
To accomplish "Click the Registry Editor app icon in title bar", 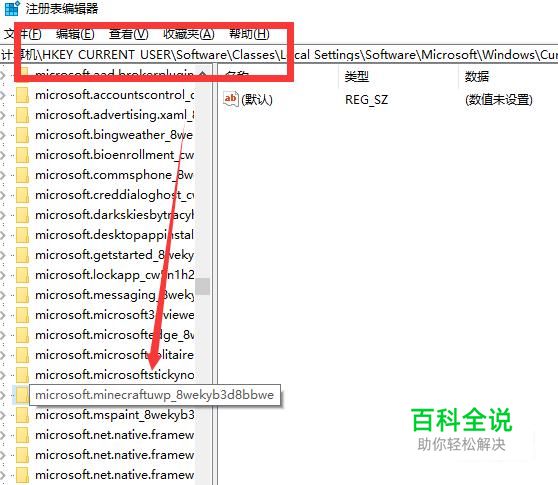I will [12, 9].
